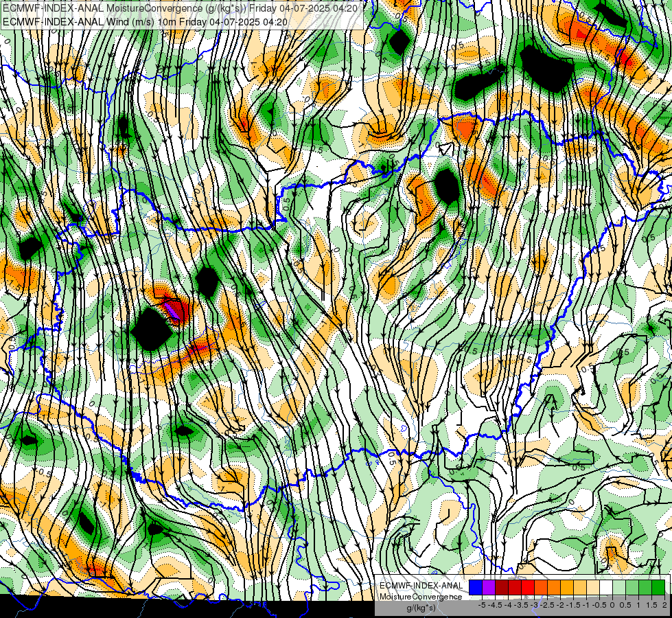Click the light orange swatch between -1.5 and -1

(580, 588)
